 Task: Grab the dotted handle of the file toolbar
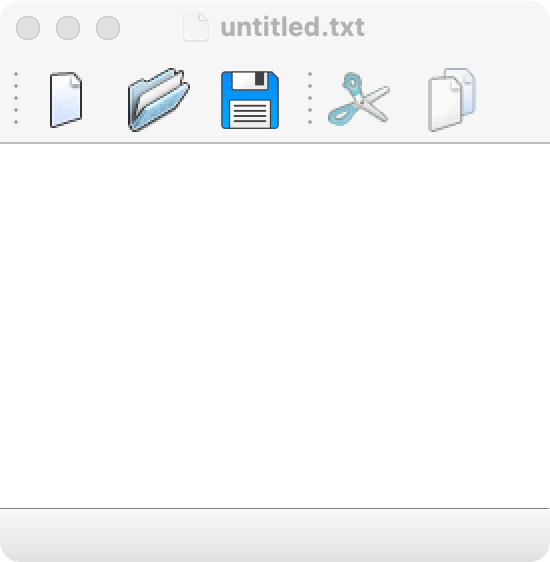16,98
